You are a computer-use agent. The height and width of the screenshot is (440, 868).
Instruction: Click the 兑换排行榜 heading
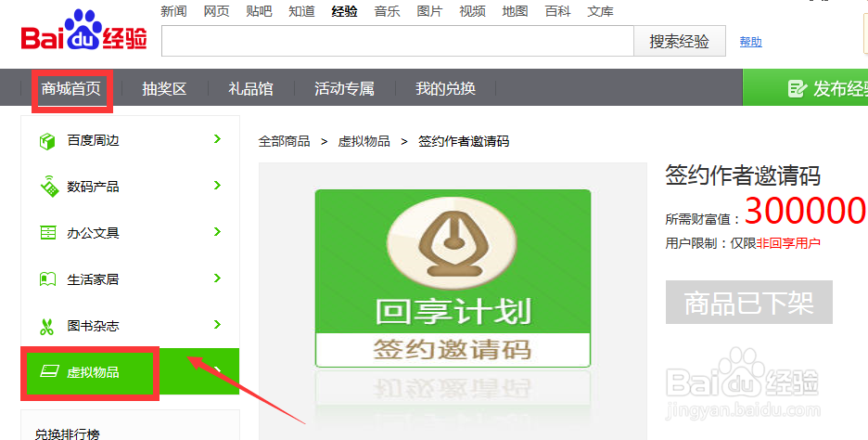click(67, 434)
